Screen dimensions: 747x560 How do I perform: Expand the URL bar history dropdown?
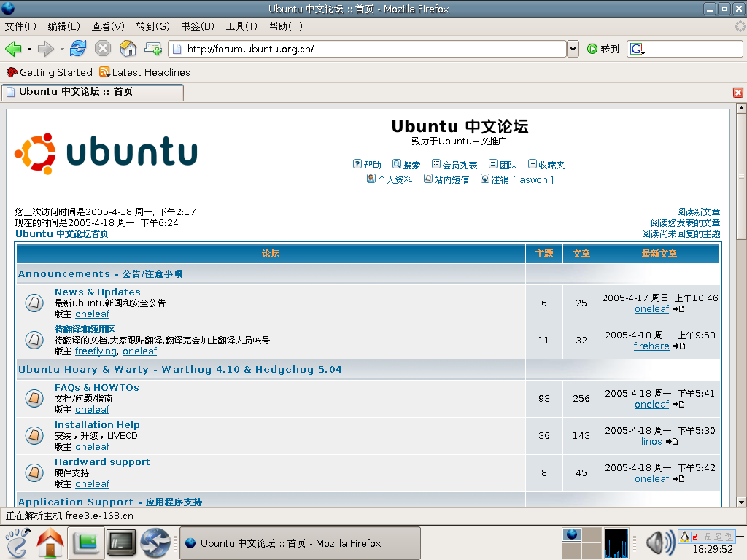[573, 49]
